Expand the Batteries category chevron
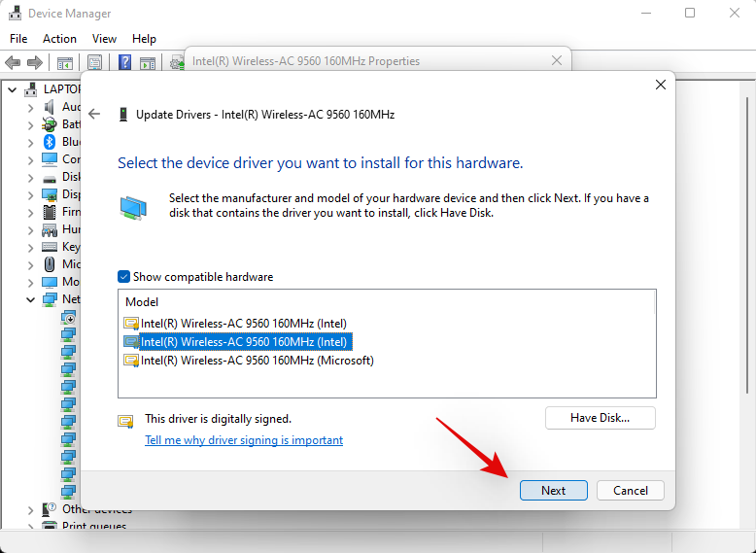Viewport: 756px width, 553px height. point(30,124)
